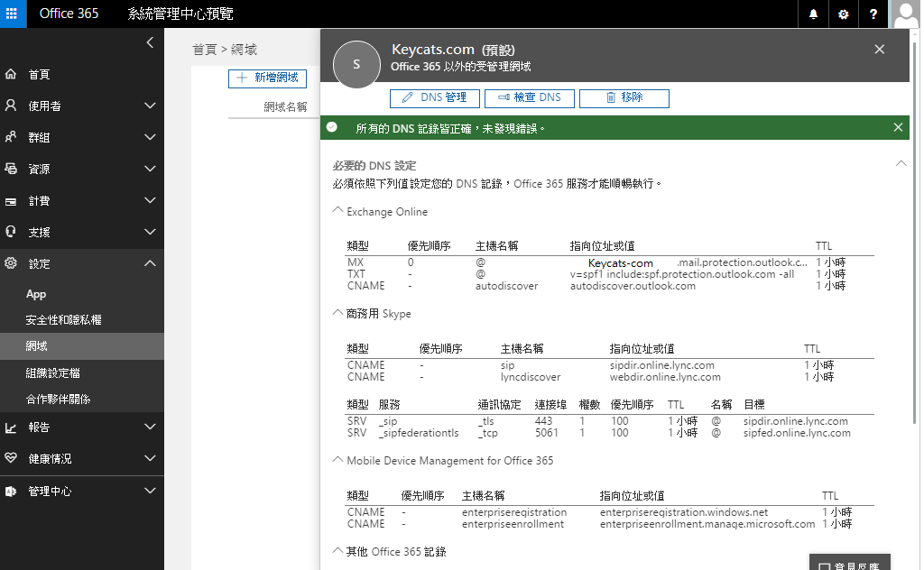This screenshot has height=570, width=924.
Task: Expand the 健康情況 menu chevron
Action: click(x=151, y=458)
